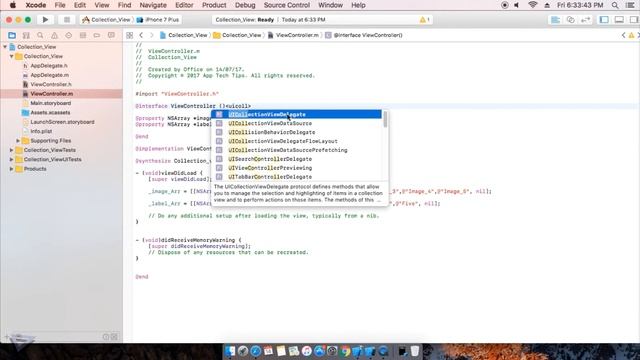Viewport: 640px width, 360px height.
Task: Open the Navigate menu
Action: (x=153, y=5)
